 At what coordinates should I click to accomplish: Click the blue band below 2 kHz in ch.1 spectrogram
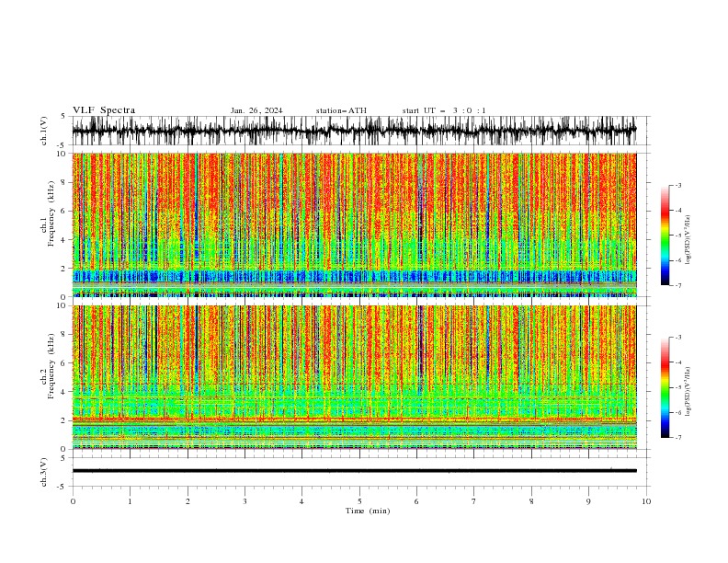click(x=354, y=276)
